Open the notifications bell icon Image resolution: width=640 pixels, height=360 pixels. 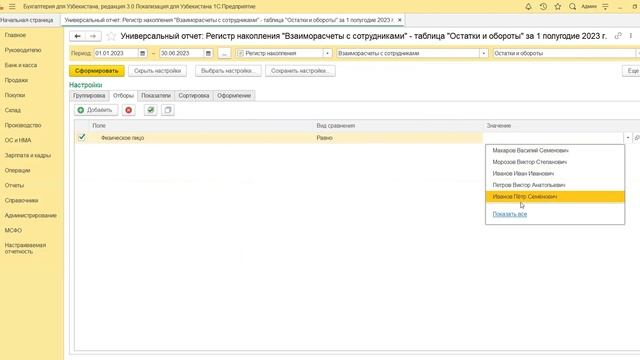[x=528, y=7]
